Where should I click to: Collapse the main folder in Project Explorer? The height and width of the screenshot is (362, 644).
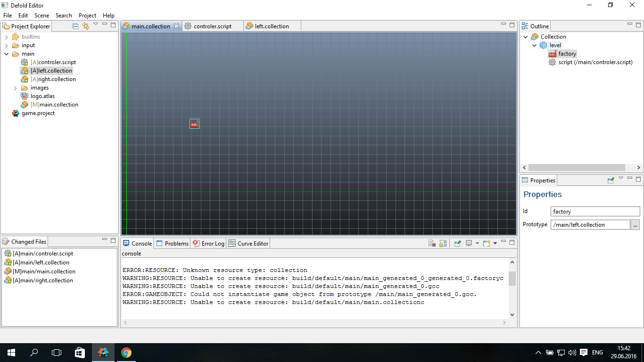point(7,54)
